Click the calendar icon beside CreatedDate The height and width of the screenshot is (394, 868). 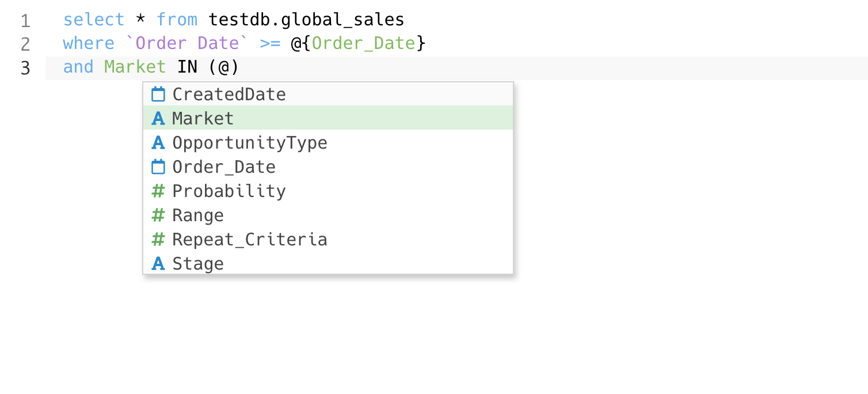point(158,94)
